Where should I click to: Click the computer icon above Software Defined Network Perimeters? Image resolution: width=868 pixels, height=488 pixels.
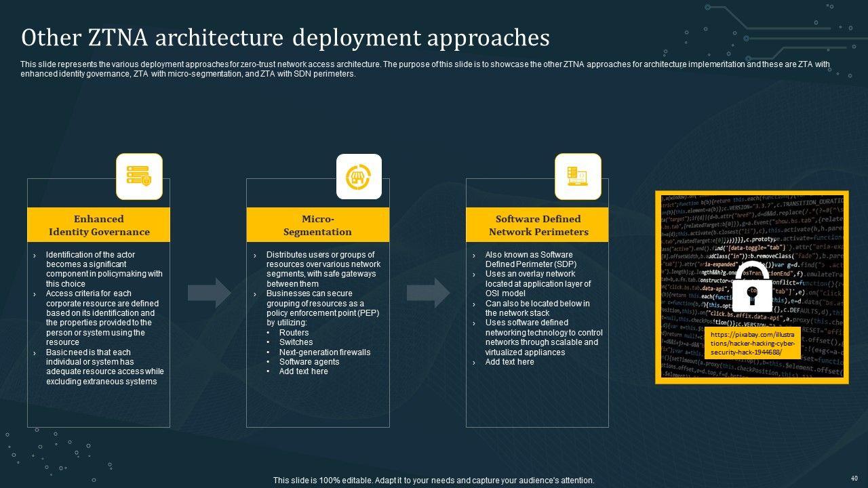click(x=578, y=177)
